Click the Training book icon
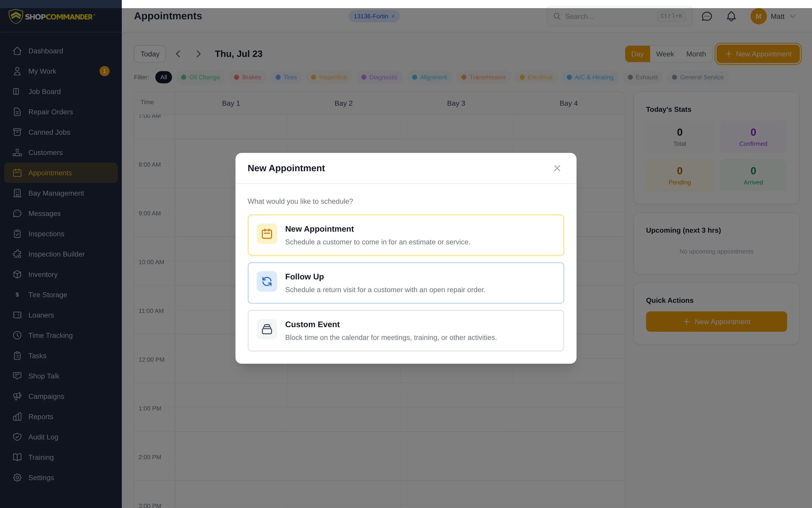The width and height of the screenshot is (812, 508). click(x=17, y=457)
